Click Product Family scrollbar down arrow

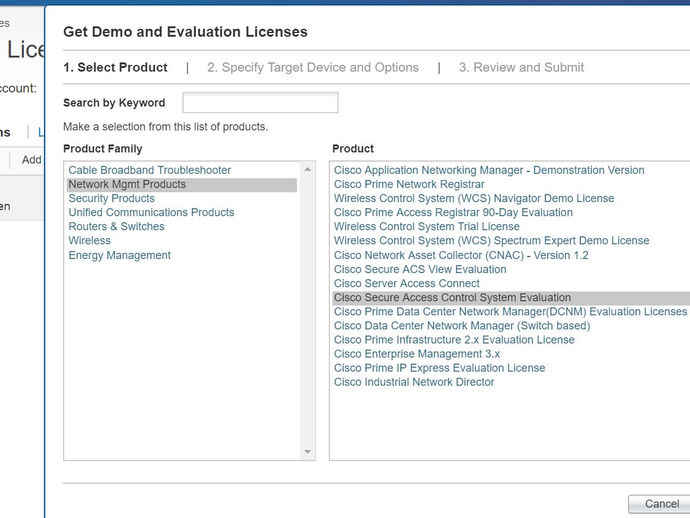pos(308,452)
